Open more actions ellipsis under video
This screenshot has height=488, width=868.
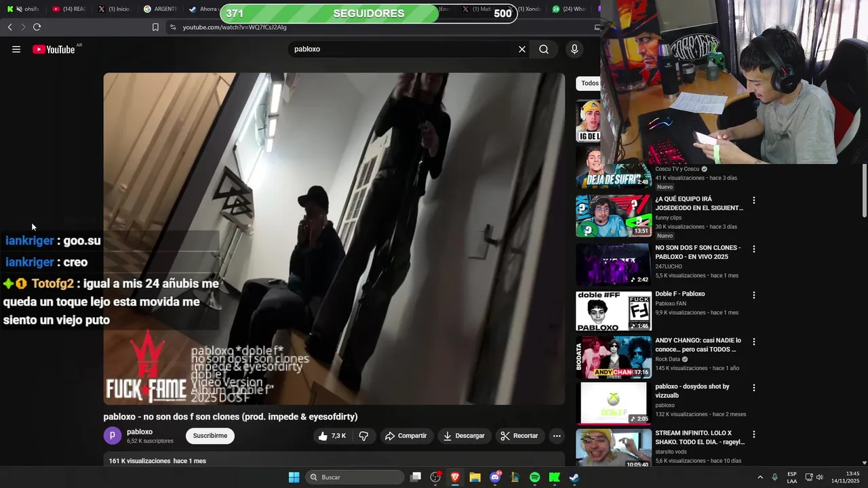557,436
